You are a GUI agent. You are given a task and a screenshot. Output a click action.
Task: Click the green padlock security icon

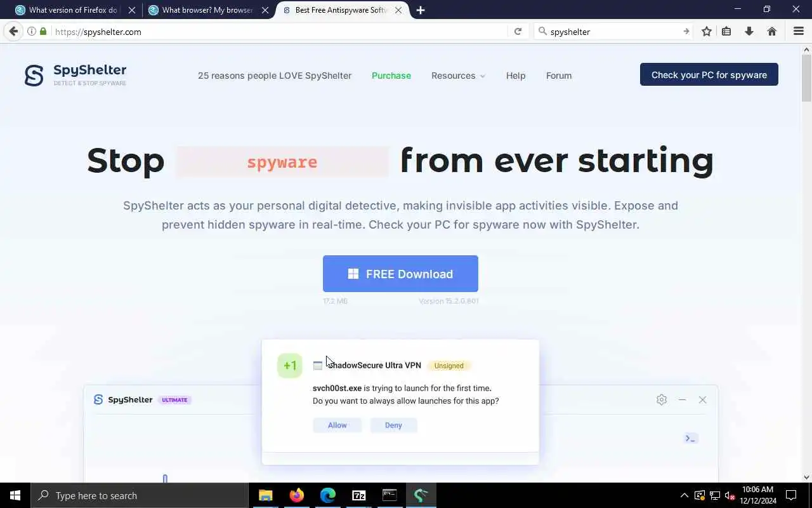pos(43,31)
